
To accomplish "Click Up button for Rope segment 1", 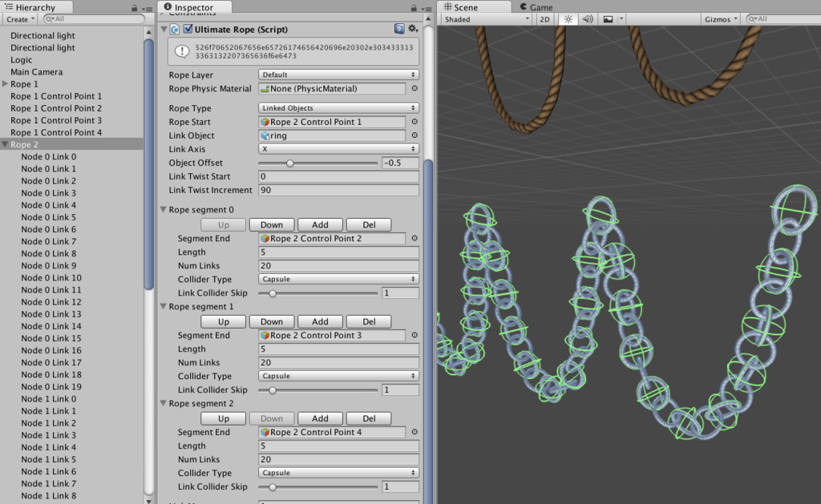I will 224,321.
